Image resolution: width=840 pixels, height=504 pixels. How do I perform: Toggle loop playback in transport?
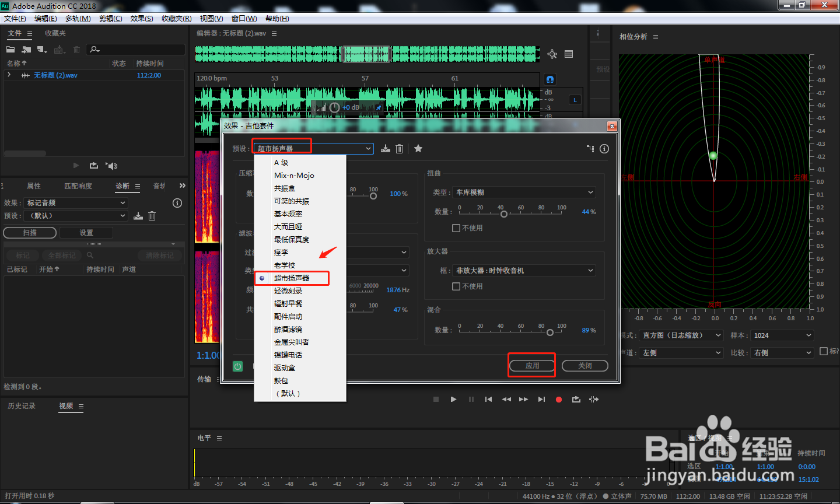click(x=576, y=400)
